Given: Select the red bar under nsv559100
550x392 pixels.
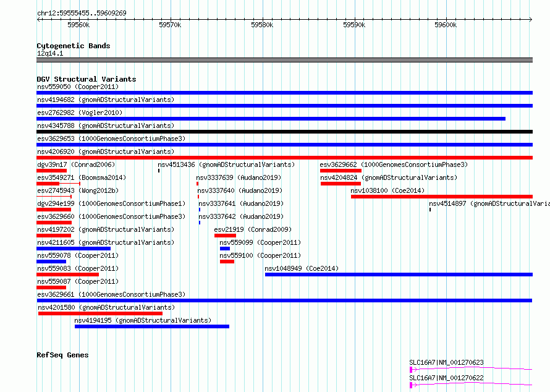Looking at the screenshot, I should click(x=227, y=262).
